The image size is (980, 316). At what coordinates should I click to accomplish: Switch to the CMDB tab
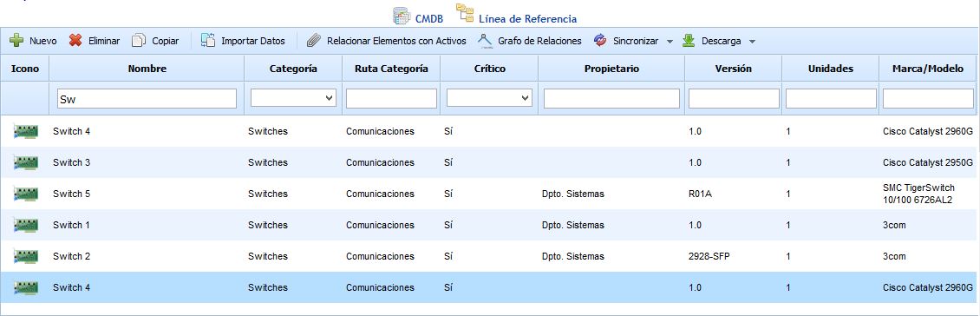[417, 16]
